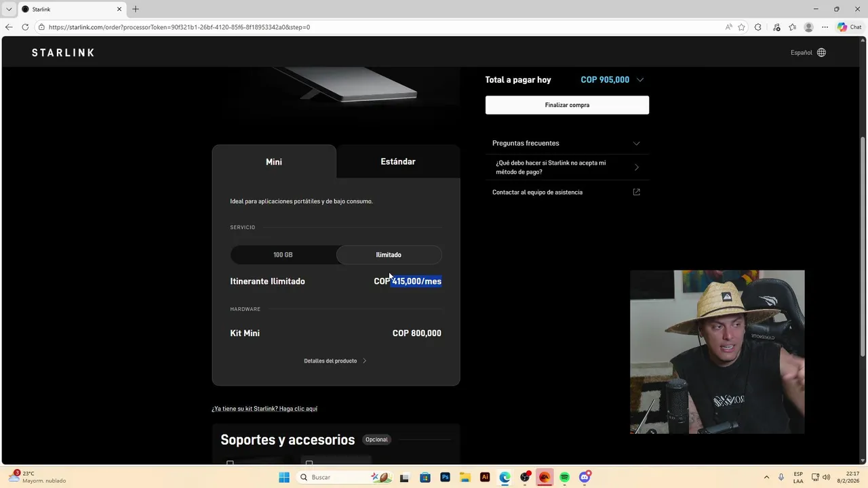
Task: Open the Español language selector
Action: click(802, 52)
